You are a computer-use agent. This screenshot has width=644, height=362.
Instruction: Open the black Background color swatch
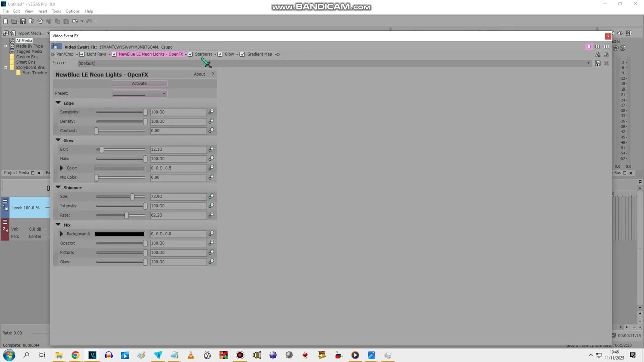[x=119, y=234]
